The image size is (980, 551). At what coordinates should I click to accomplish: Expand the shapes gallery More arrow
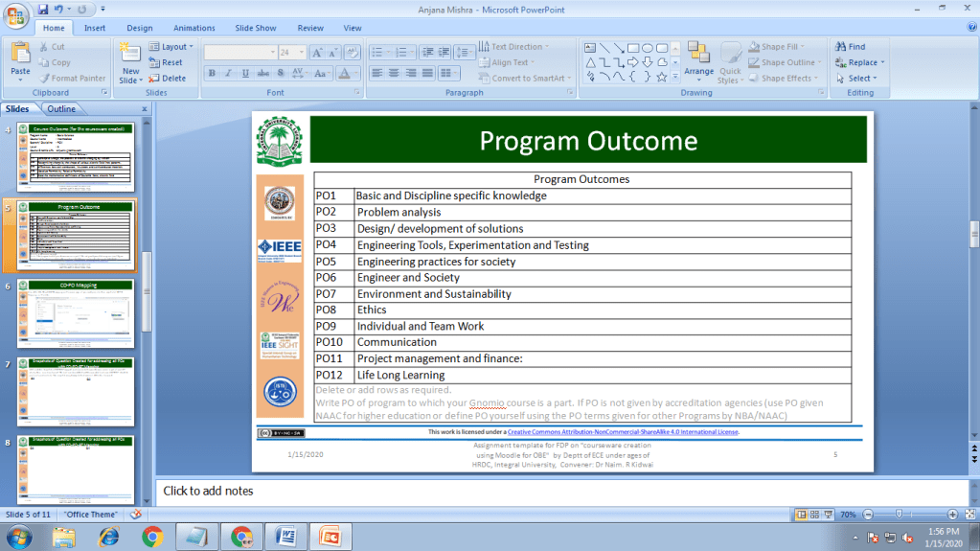(x=675, y=77)
